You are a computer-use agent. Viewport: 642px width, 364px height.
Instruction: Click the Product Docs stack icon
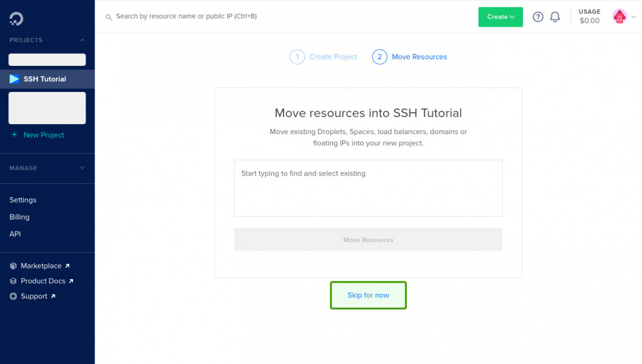pyautogui.click(x=13, y=281)
